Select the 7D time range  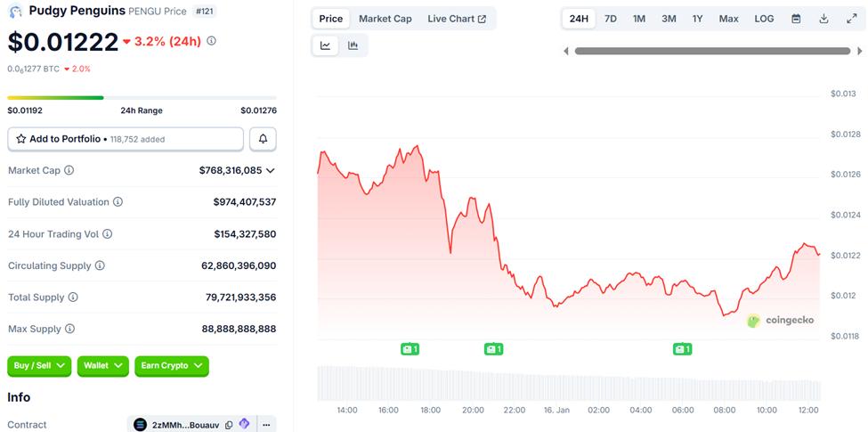tap(611, 19)
